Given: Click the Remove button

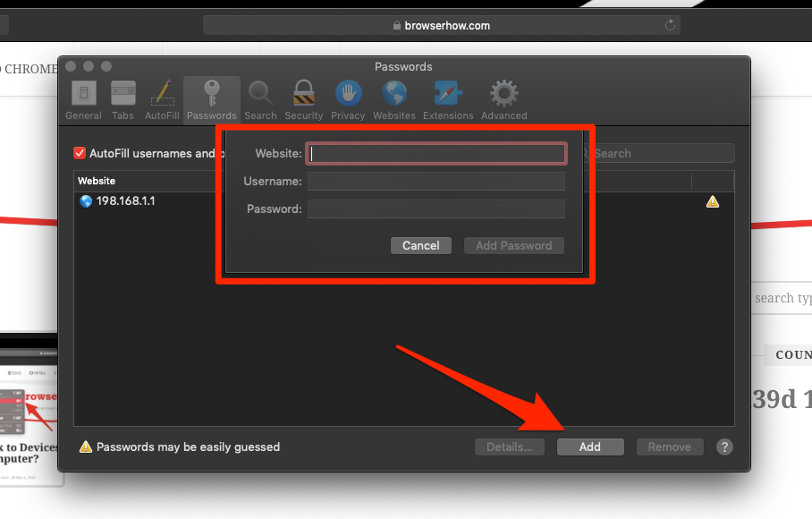Looking at the screenshot, I should 670,447.
